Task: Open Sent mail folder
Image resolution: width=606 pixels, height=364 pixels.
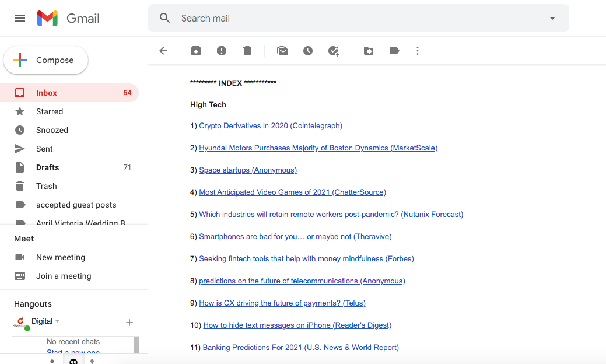Action: 69,149
